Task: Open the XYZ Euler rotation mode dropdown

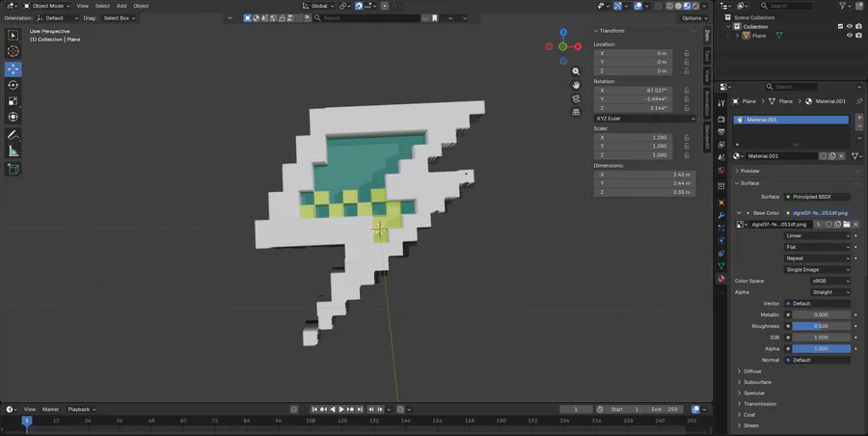Action: pos(645,119)
